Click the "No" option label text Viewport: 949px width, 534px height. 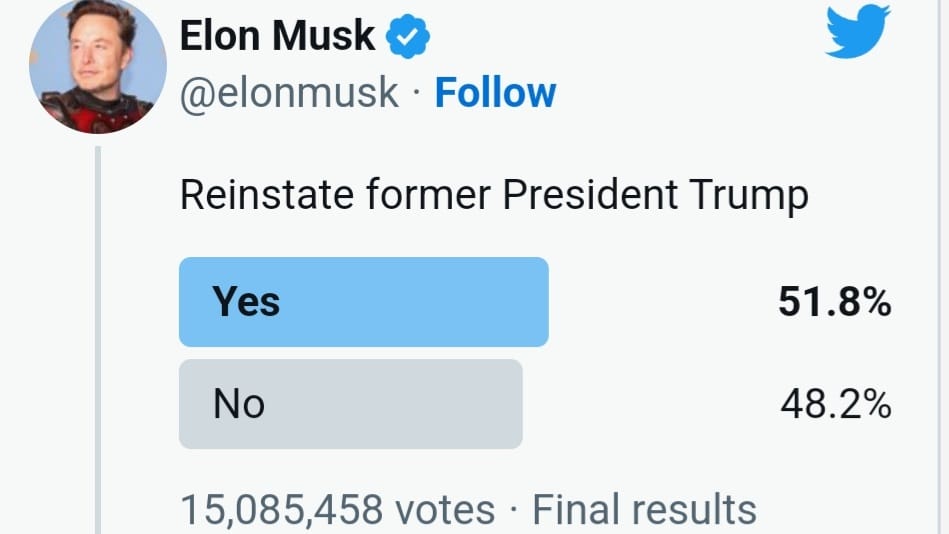[x=239, y=404]
